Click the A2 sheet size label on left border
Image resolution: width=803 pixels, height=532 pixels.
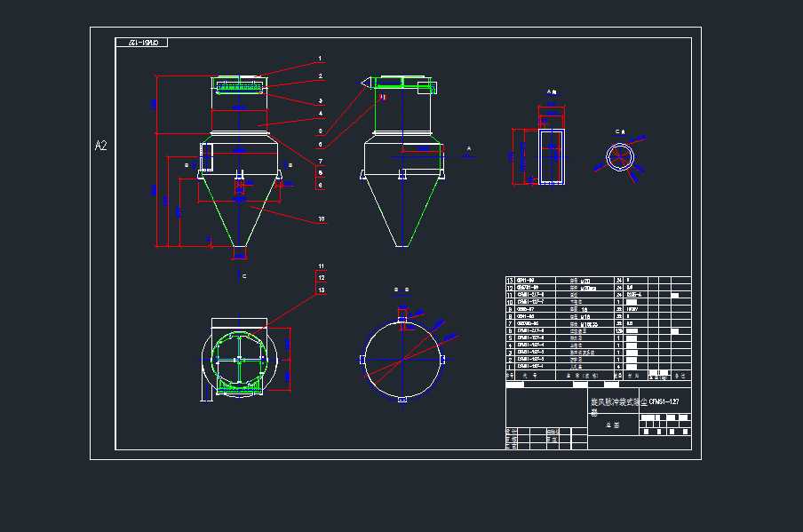click(99, 143)
